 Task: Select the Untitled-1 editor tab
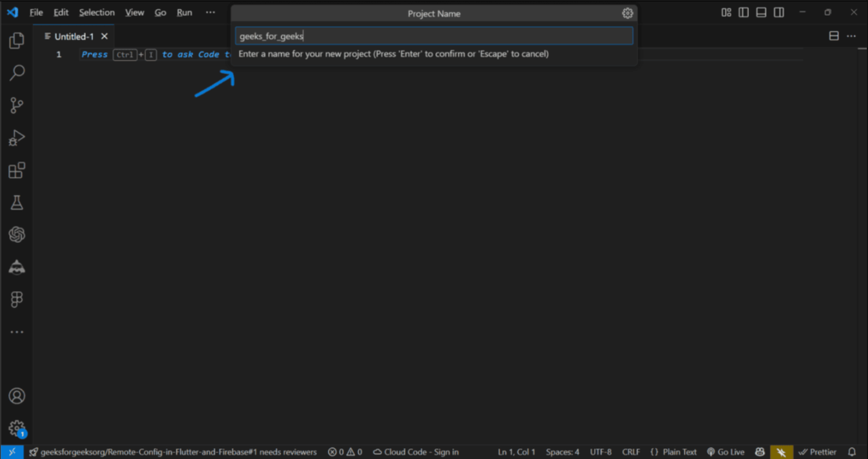[x=74, y=36]
